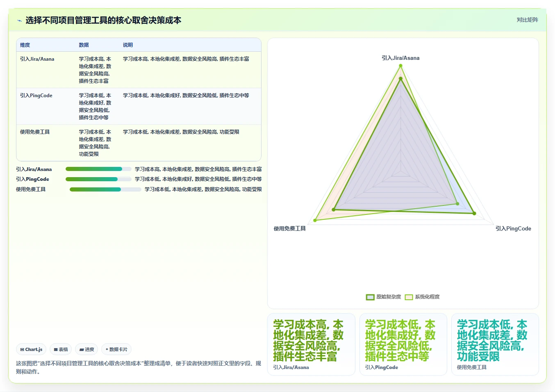Viewport: 555px width, 392px height.
Task: Open the data card captioned 使用免费工具
Action: pyautogui.click(x=495, y=344)
